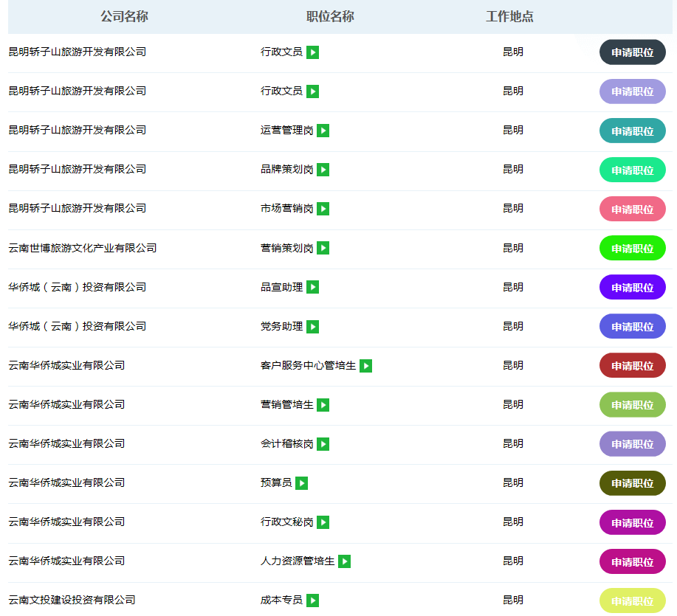Click the green arrow next to 品牌策划岗
Viewport: 677px width, 616px height.
point(323,170)
